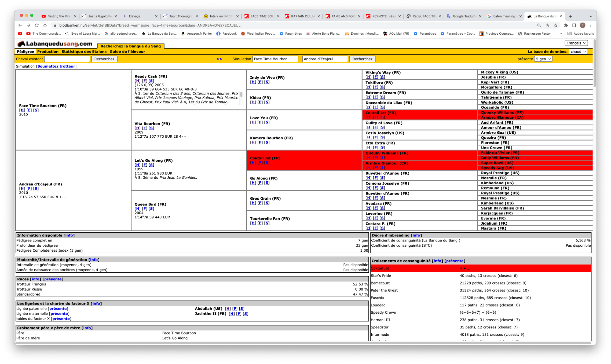611x364 pixels.
Task: Click red Coktail Jet 4+3 inbreeding row
Action: 481,268
